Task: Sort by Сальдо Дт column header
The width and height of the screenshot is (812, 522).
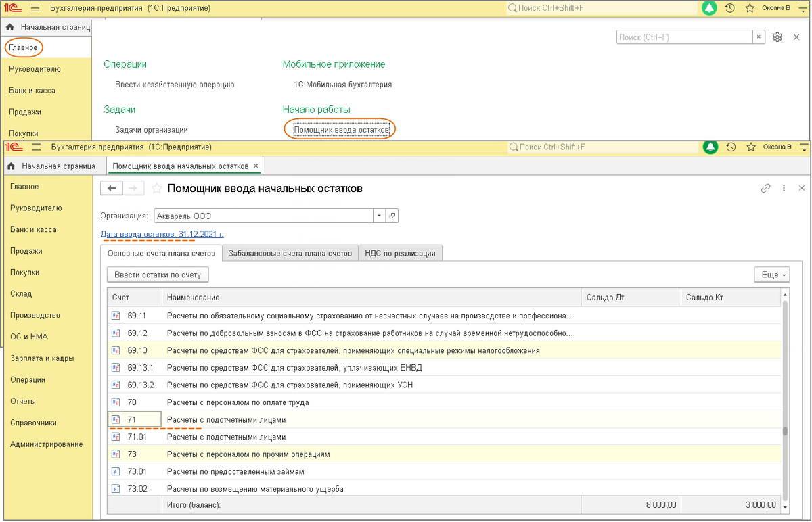Action: pyautogui.click(x=631, y=298)
